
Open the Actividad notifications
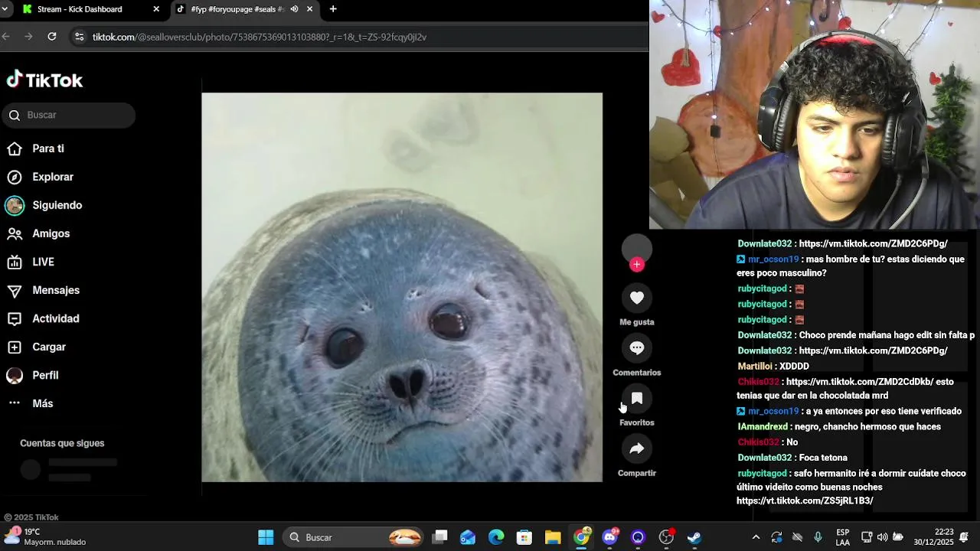55,318
